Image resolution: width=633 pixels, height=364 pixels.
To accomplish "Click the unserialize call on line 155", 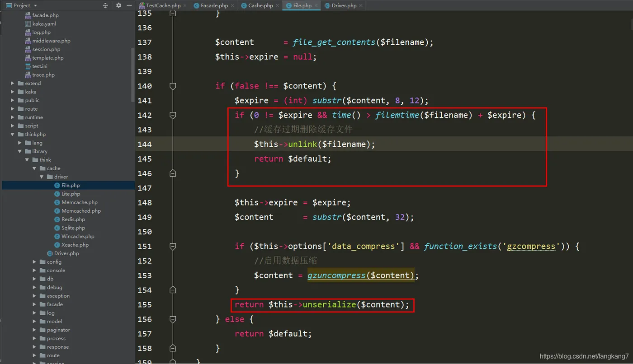I will click(x=329, y=304).
